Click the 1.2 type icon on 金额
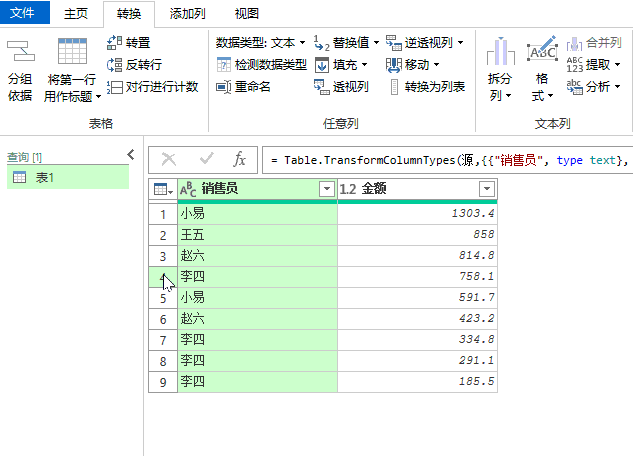The image size is (633, 456). pos(348,189)
